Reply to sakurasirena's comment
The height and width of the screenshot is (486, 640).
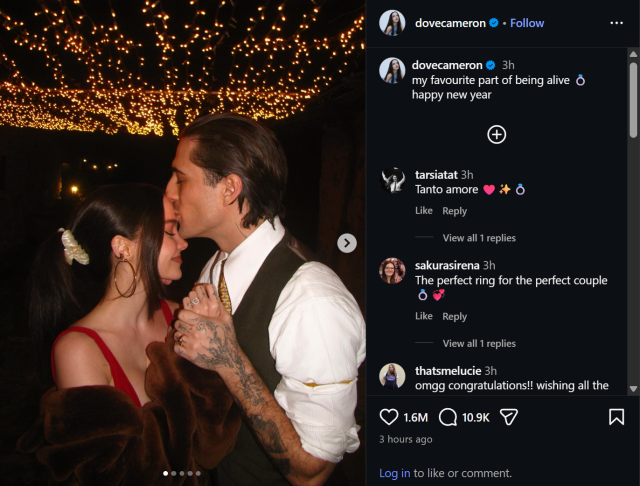pyautogui.click(x=455, y=316)
